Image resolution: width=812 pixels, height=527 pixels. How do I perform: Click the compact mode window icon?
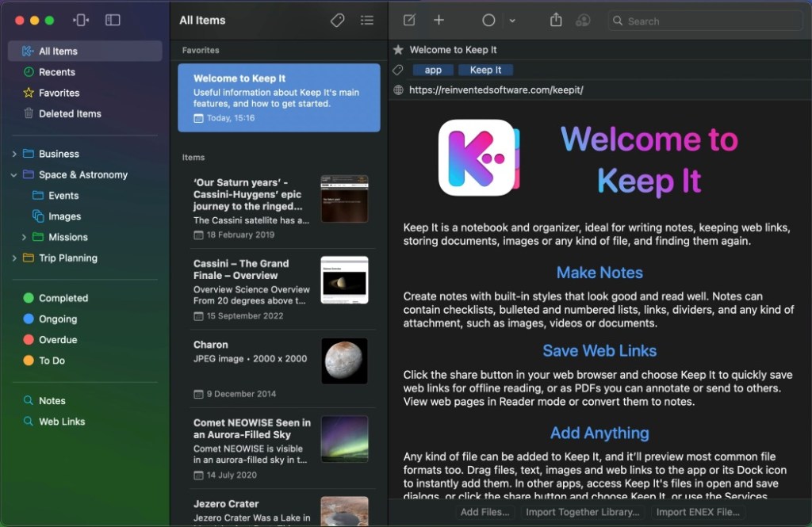coord(81,20)
